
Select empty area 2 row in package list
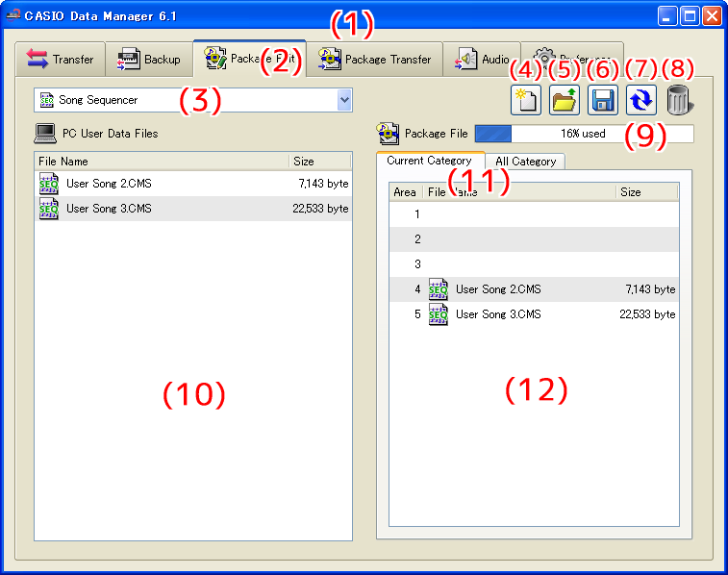click(534, 239)
